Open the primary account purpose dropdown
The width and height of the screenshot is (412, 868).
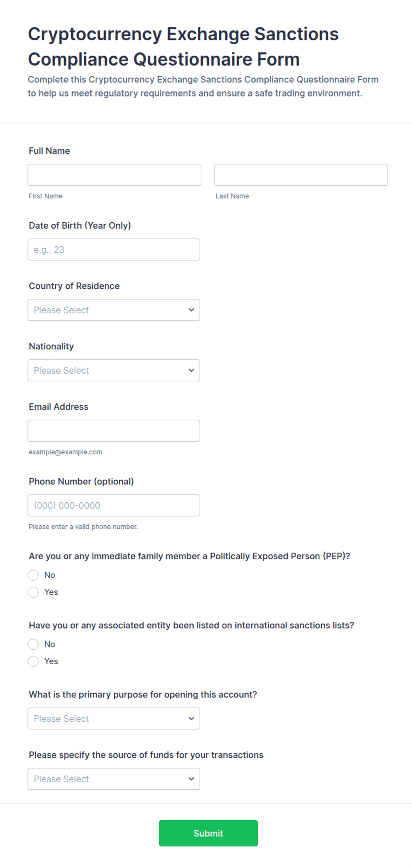coord(114,719)
